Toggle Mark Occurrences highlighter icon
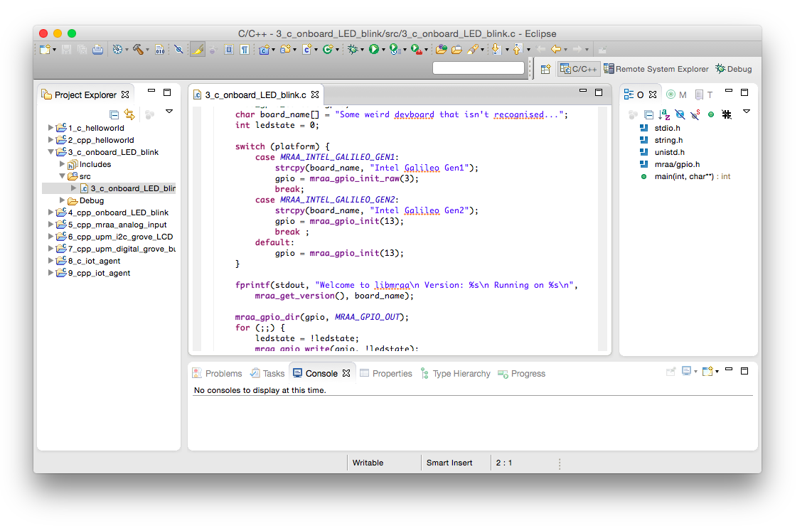812x528 pixels. [197, 50]
